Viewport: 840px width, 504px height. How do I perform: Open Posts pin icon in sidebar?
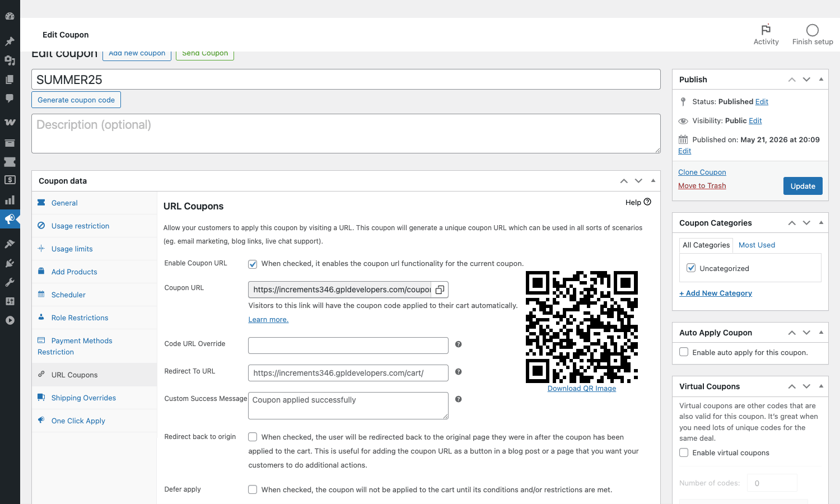(10, 41)
